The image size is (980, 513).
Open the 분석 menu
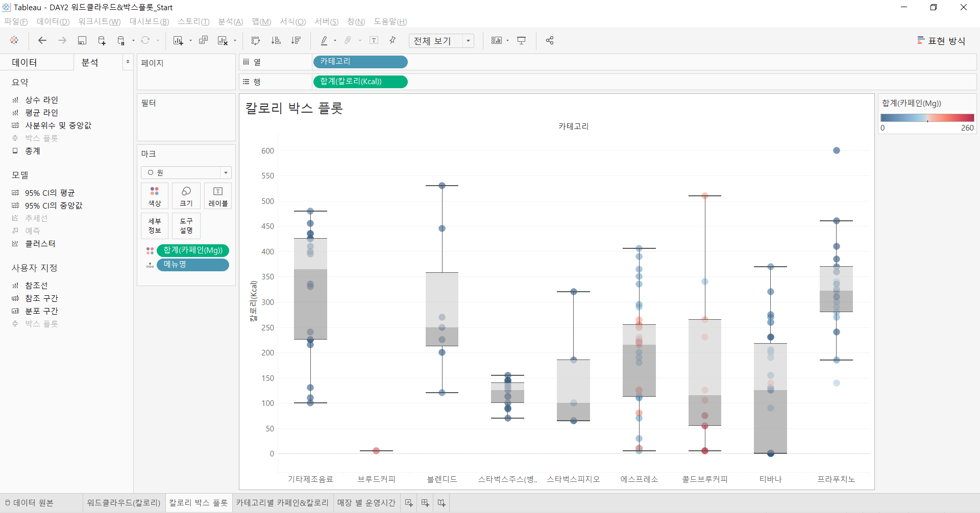click(231, 21)
